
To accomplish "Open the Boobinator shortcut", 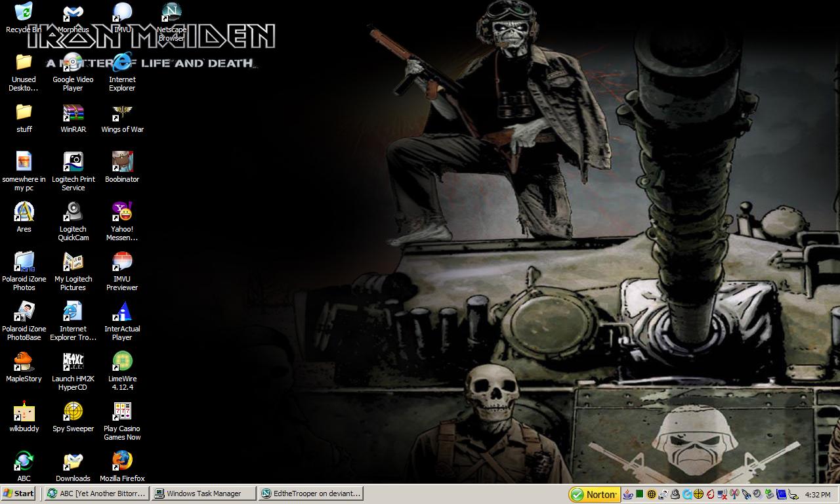I will (x=122, y=168).
